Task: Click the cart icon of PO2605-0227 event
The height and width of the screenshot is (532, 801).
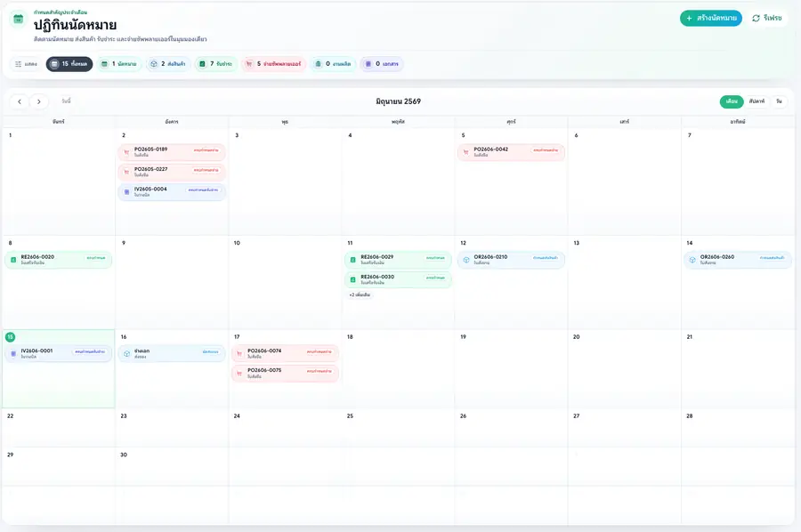Action: (126, 172)
